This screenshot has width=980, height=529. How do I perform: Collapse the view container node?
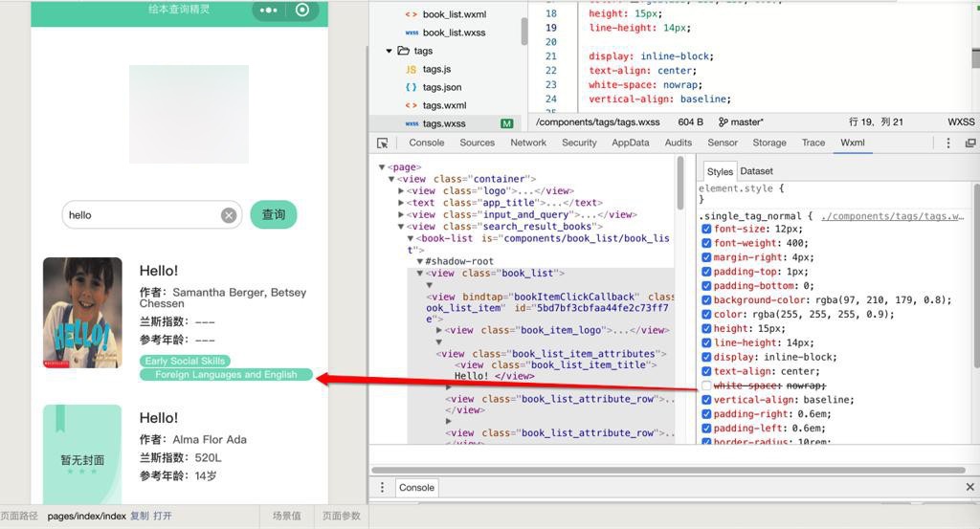(x=391, y=179)
